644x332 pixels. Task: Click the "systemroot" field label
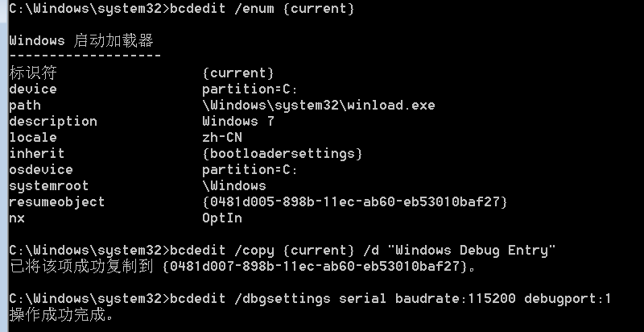tap(48, 186)
